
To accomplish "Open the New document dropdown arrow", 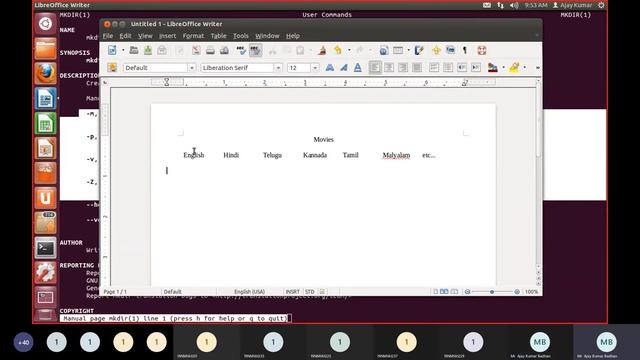I will click(123, 50).
